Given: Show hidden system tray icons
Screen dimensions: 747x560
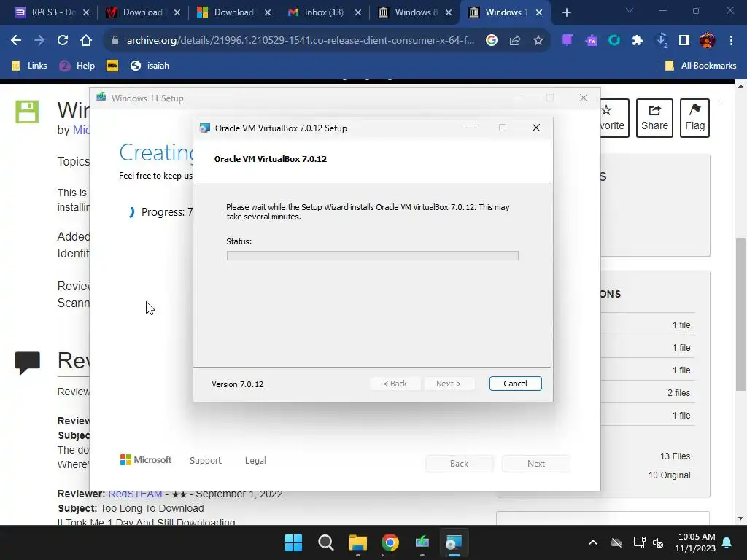Looking at the screenshot, I should 593,542.
